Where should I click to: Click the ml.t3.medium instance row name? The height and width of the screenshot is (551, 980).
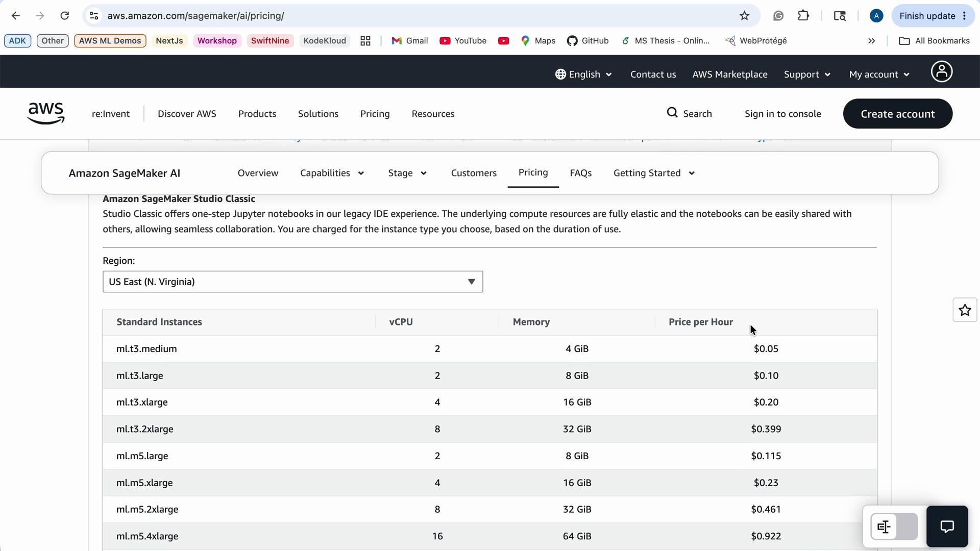[x=146, y=349]
